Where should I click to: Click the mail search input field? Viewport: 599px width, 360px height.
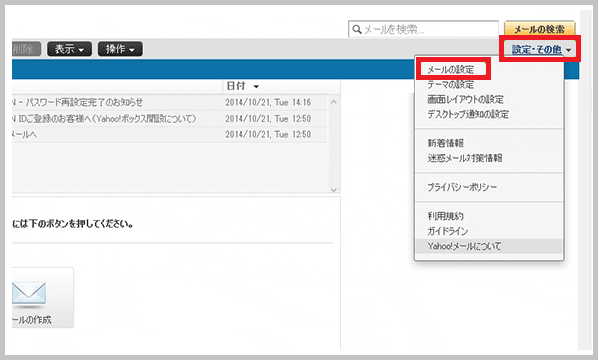[423, 29]
